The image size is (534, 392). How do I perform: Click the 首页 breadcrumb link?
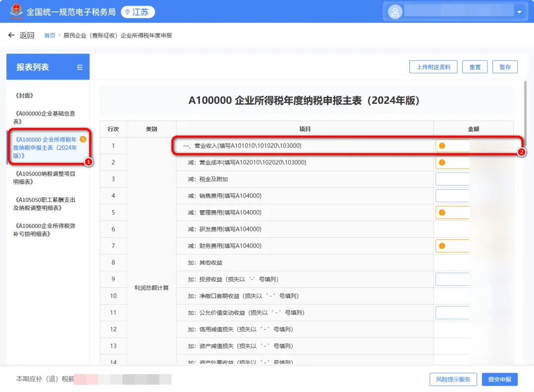[50, 36]
